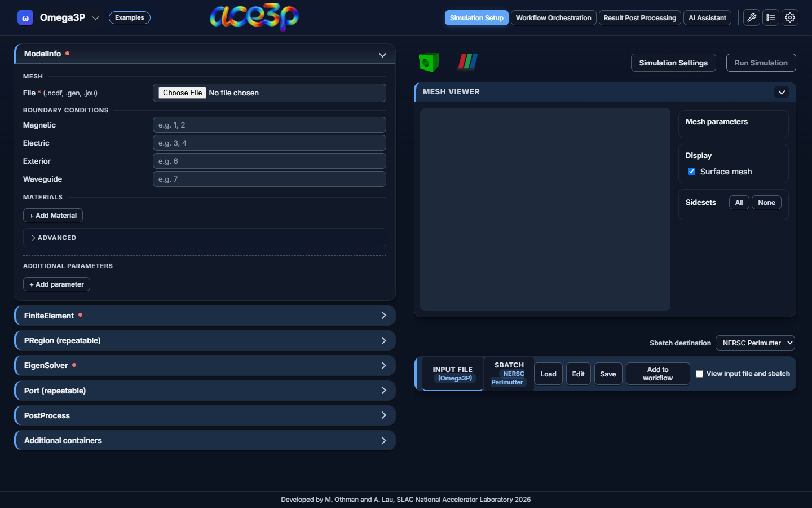Click Choose File for mesh
Image resolution: width=812 pixels, height=508 pixels.
182,93
